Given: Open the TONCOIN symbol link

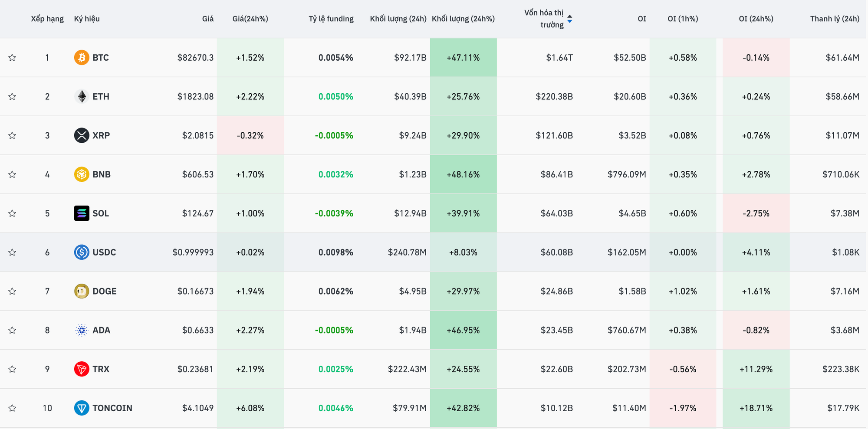Looking at the screenshot, I should tap(112, 408).
